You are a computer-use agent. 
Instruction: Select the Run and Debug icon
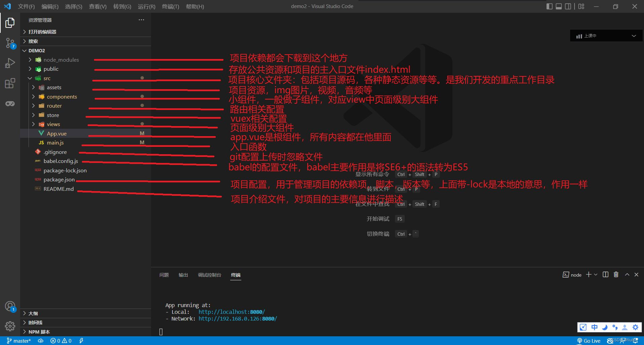10,63
